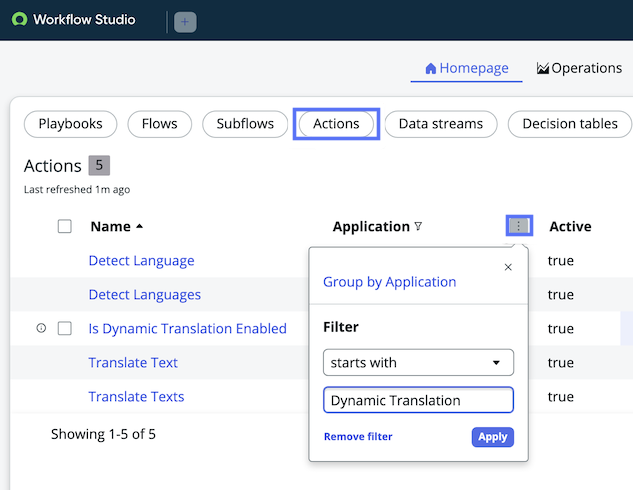
Task: Open the 'starts with' operator dropdown
Action: (418, 362)
